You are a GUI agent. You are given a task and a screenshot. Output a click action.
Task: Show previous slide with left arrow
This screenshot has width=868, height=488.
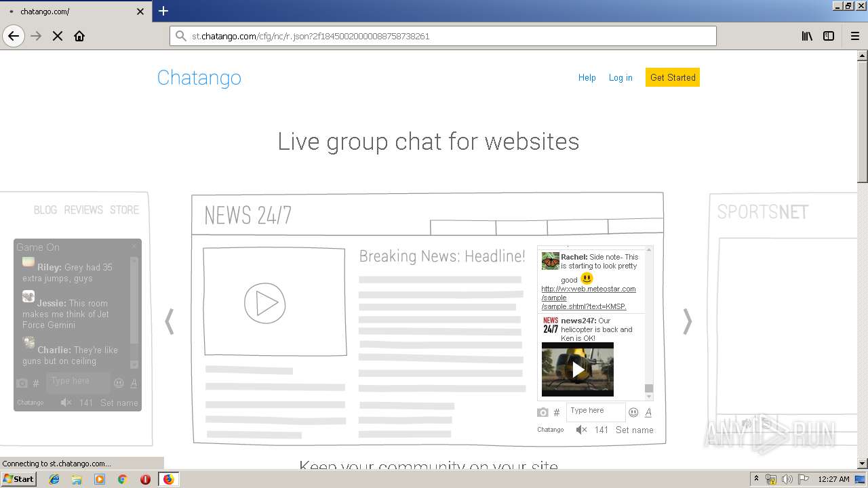coord(170,321)
